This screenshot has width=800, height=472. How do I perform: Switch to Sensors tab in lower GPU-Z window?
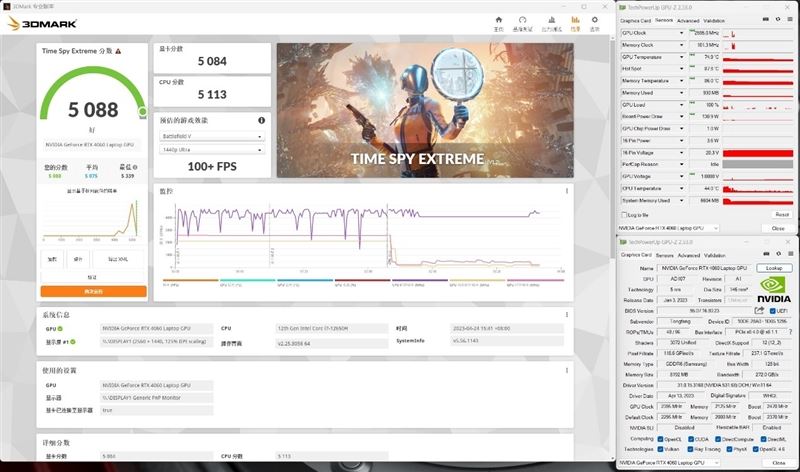click(664, 255)
